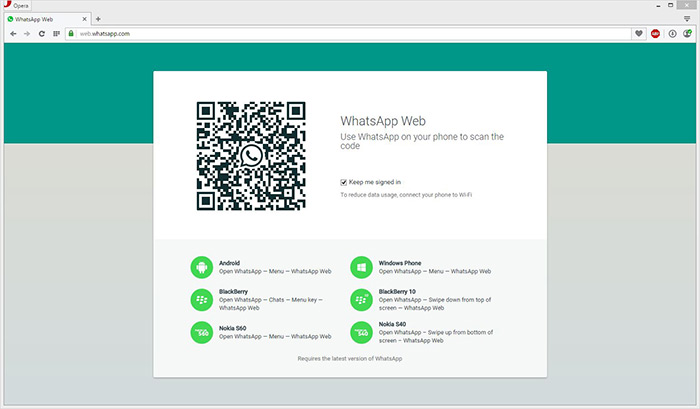Image resolution: width=700 pixels, height=409 pixels.
Task: Go forward to next page
Action: (27, 33)
